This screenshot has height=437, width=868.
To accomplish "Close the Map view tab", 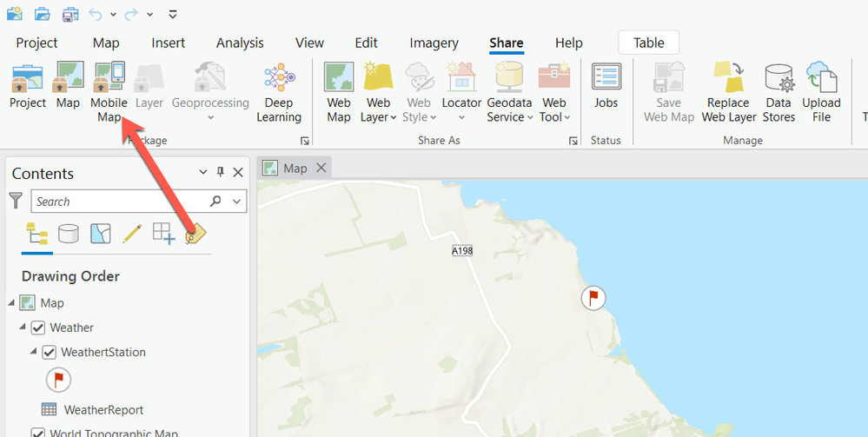I will [321, 168].
